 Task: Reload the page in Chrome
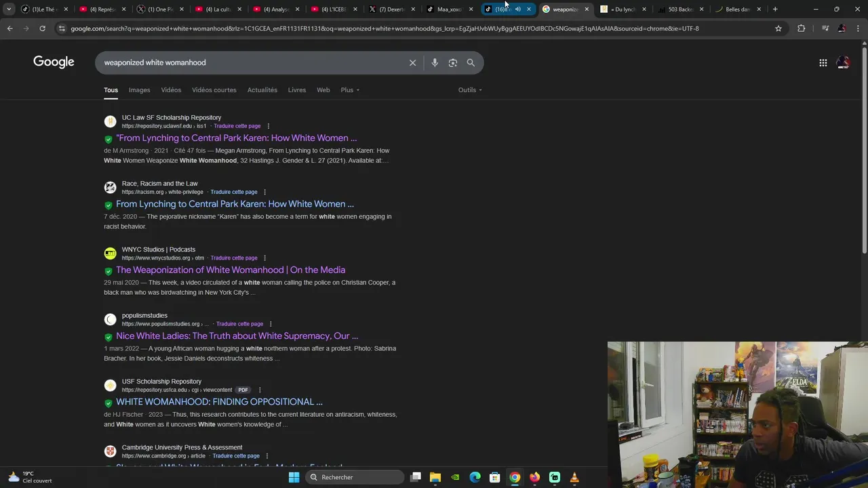click(x=42, y=28)
